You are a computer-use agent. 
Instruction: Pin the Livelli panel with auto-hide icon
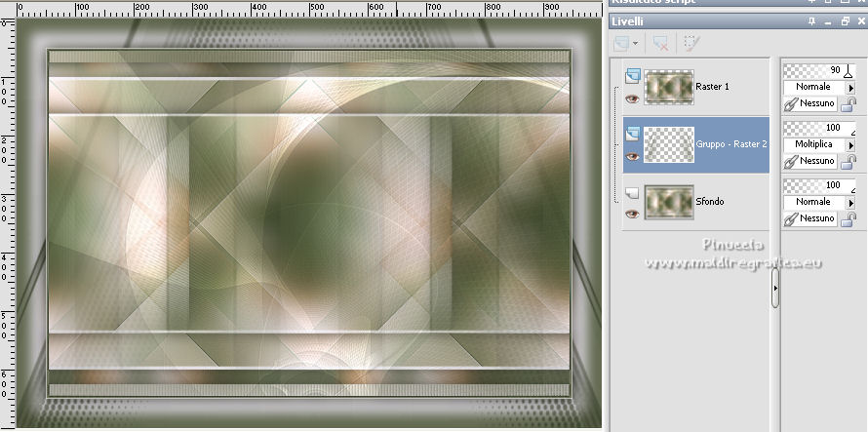[x=812, y=21]
